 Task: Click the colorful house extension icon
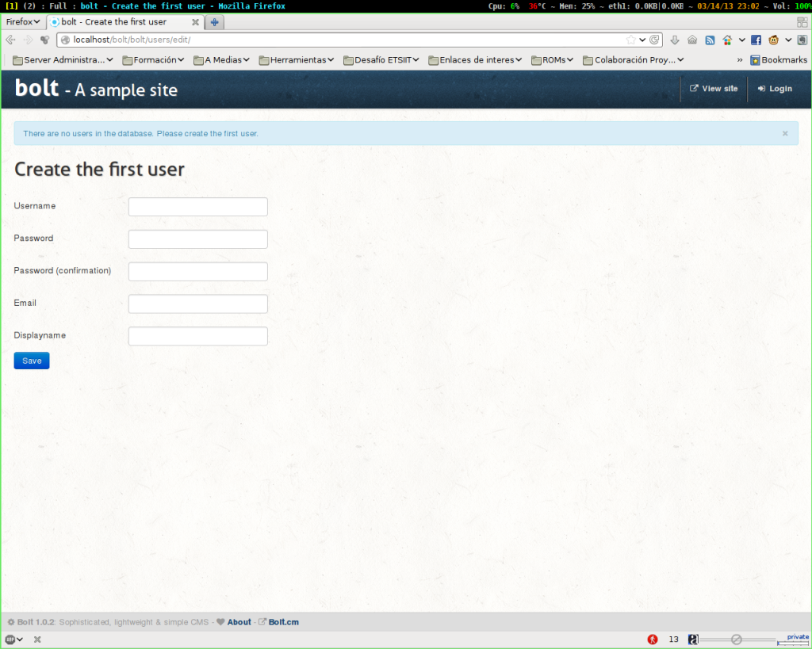tap(728, 40)
